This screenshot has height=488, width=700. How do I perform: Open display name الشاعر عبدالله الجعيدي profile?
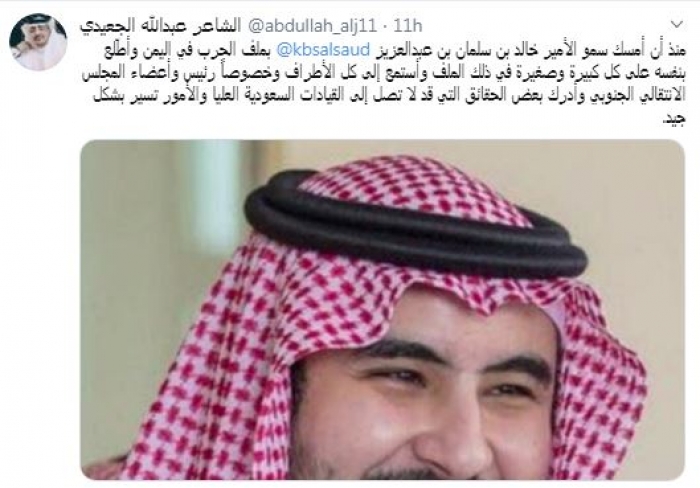[x=160, y=26]
